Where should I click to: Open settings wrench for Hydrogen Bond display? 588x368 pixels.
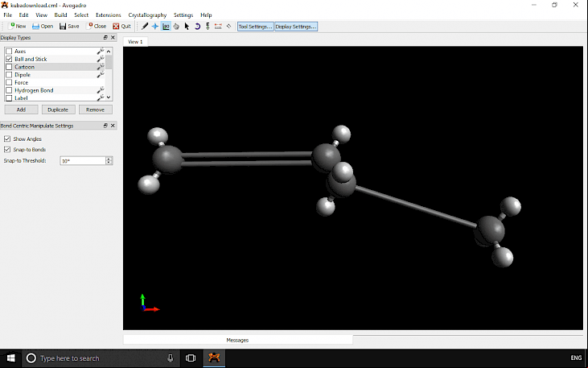pyautogui.click(x=100, y=90)
